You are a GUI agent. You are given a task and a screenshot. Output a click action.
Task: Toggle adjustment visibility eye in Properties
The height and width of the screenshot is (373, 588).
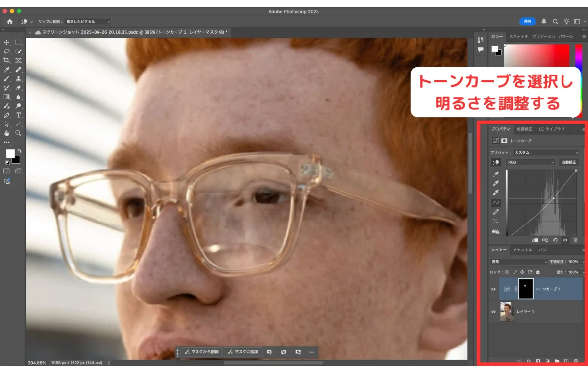point(565,240)
